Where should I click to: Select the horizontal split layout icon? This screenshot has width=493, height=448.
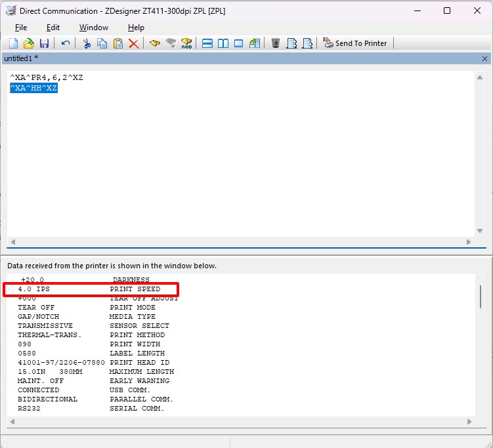207,43
